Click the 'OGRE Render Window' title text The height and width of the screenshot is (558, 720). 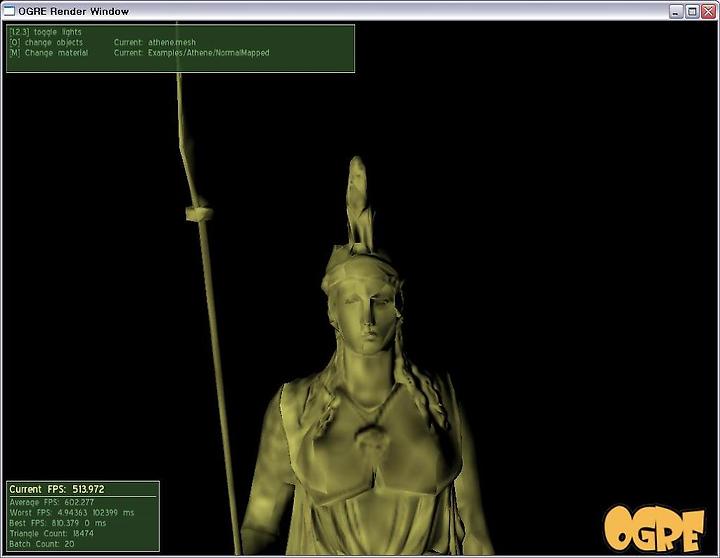pos(73,11)
